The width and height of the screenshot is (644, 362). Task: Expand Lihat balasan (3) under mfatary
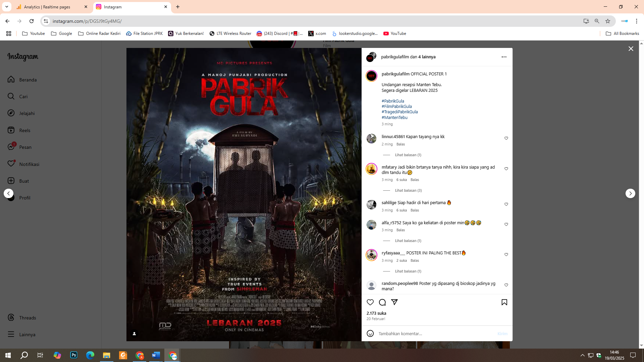pyautogui.click(x=408, y=191)
